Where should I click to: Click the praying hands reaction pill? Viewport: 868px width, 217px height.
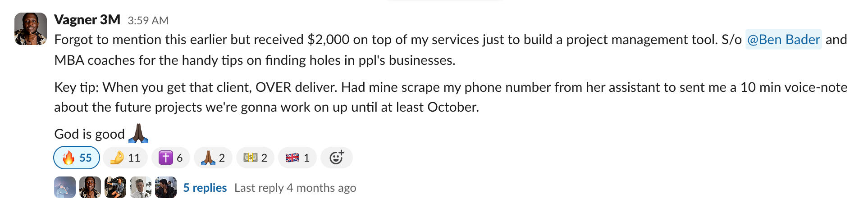[213, 158]
